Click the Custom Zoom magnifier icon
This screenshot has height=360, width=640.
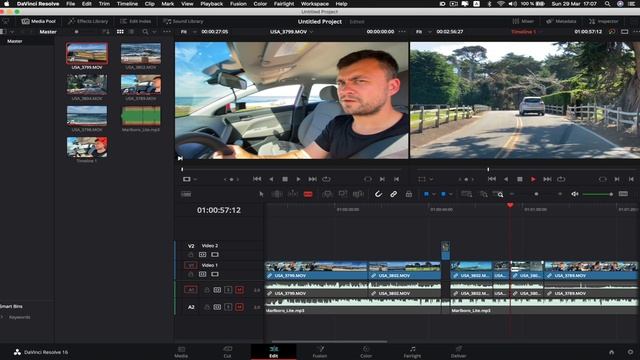tap(498, 194)
